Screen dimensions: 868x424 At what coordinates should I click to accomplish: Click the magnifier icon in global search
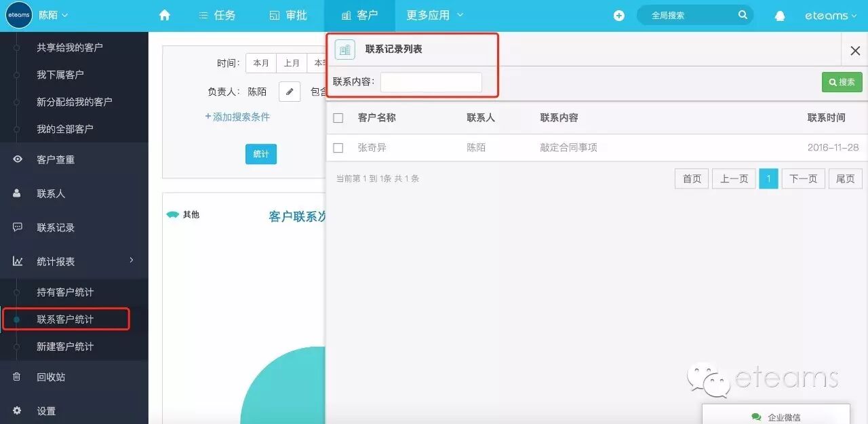click(743, 15)
